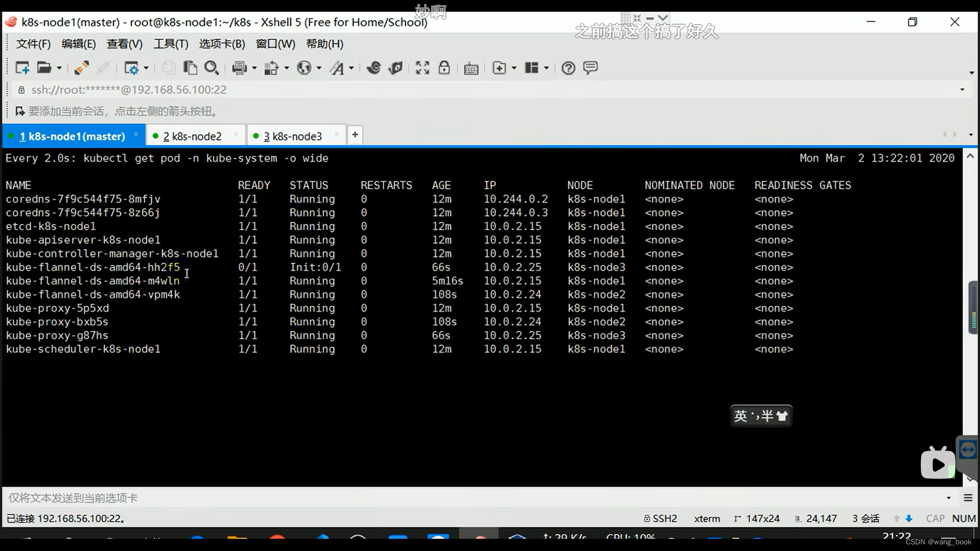This screenshot has width=980, height=551.
Task: Open the address bar history dropdown
Action: click(x=963, y=90)
